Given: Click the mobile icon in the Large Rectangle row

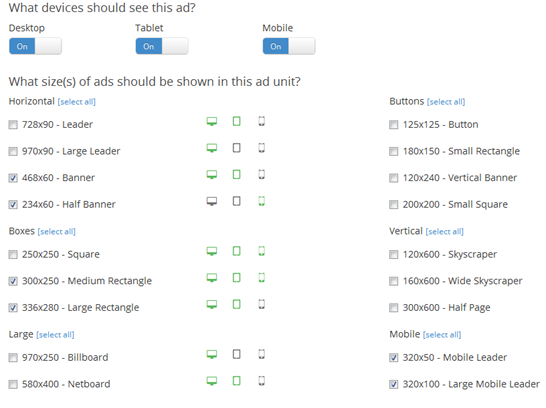Looking at the screenshot, I should click(x=262, y=304).
